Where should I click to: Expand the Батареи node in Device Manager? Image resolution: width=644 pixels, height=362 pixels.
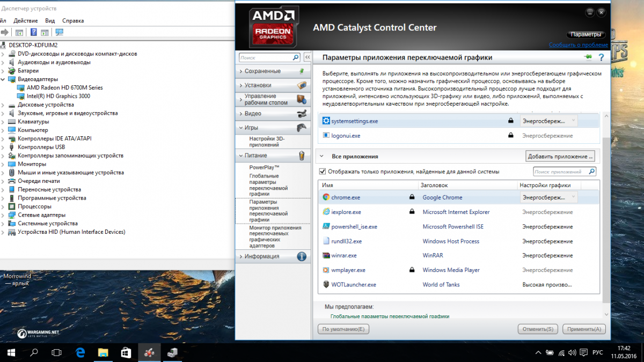point(3,71)
